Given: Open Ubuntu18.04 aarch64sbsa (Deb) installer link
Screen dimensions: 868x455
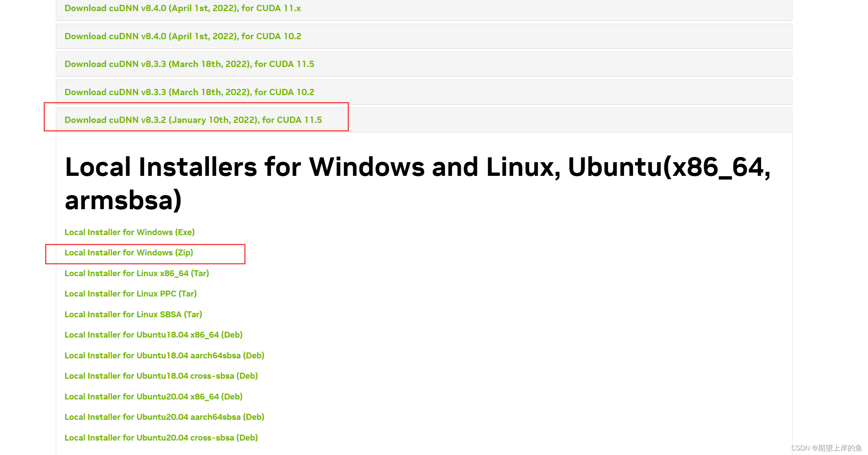Looking at the screenshot, I should [x=164, y=355].
